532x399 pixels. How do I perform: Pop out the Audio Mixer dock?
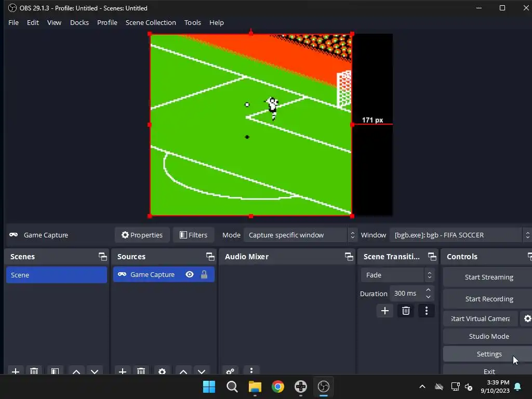coord(349,257)
